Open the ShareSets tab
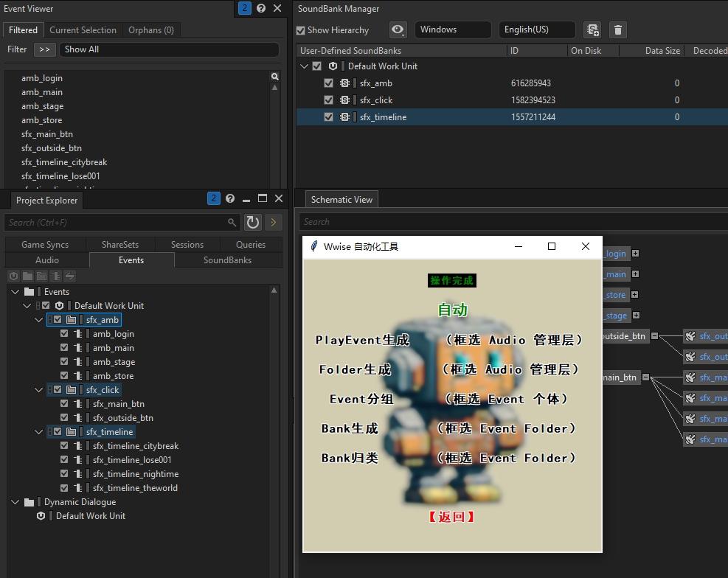Viewport: 728px width, 578px height. tap(120, 245)
